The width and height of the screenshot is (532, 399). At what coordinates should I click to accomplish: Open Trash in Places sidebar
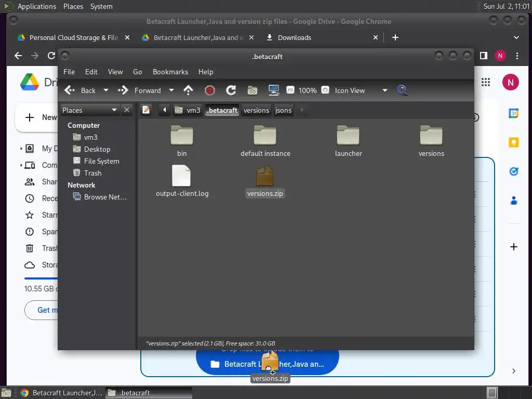pos(92,173)
